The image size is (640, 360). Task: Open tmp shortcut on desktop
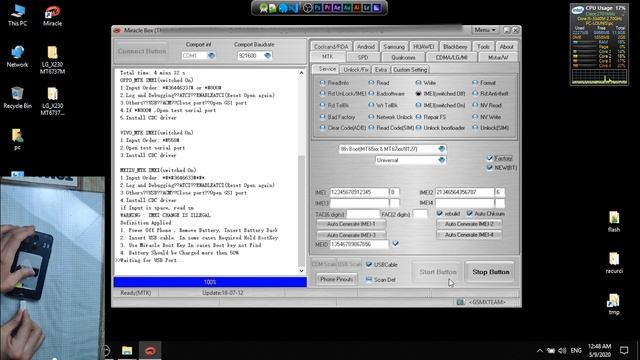614,304
